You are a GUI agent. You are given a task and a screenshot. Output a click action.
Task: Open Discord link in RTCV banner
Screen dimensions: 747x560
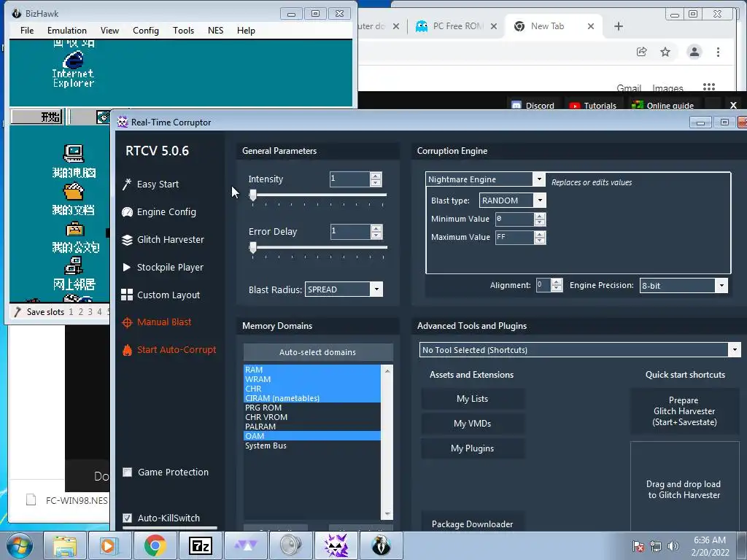point(533,105)
